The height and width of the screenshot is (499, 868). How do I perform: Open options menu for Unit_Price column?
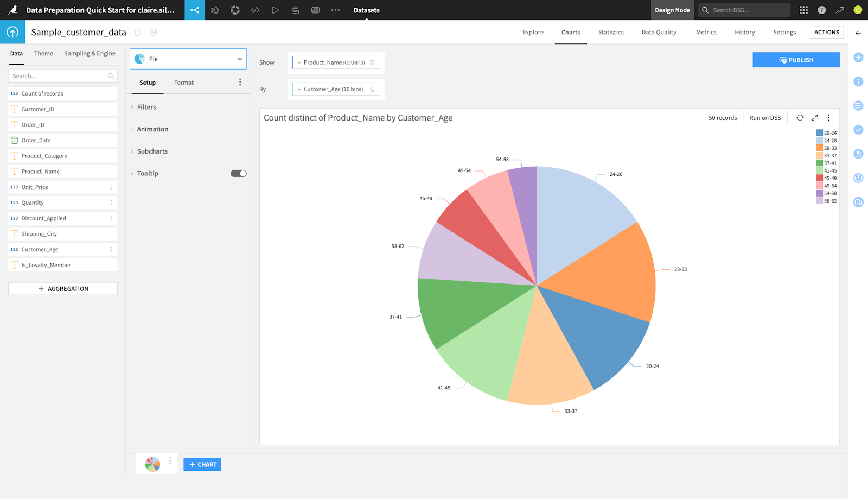[111, 187]
